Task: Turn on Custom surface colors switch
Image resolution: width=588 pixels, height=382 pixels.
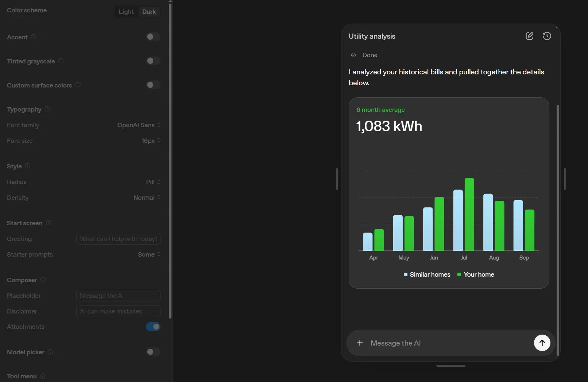Action: coord(153,85)
